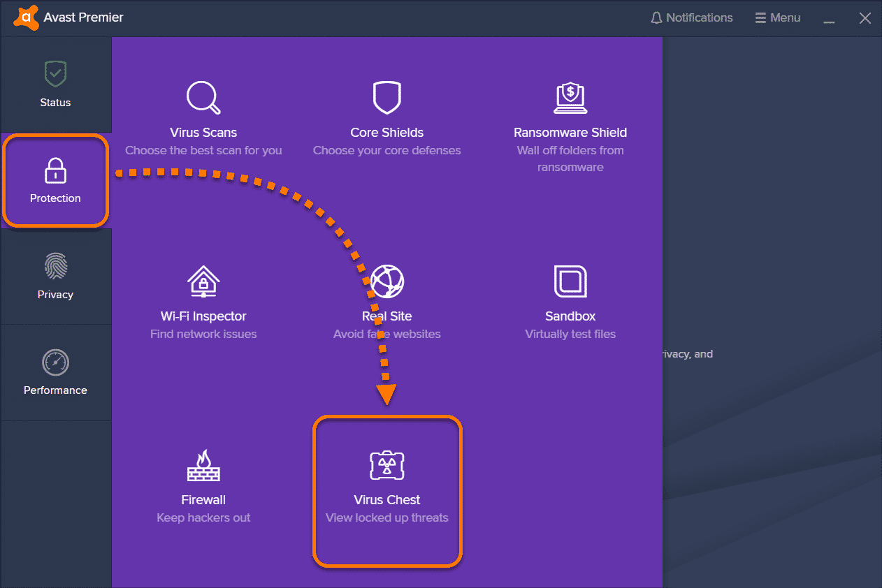Image resolution: width=882 pixels, height=588 pixels.
Task: Click the Performance sidebar entry
Action: click(55, 372)
